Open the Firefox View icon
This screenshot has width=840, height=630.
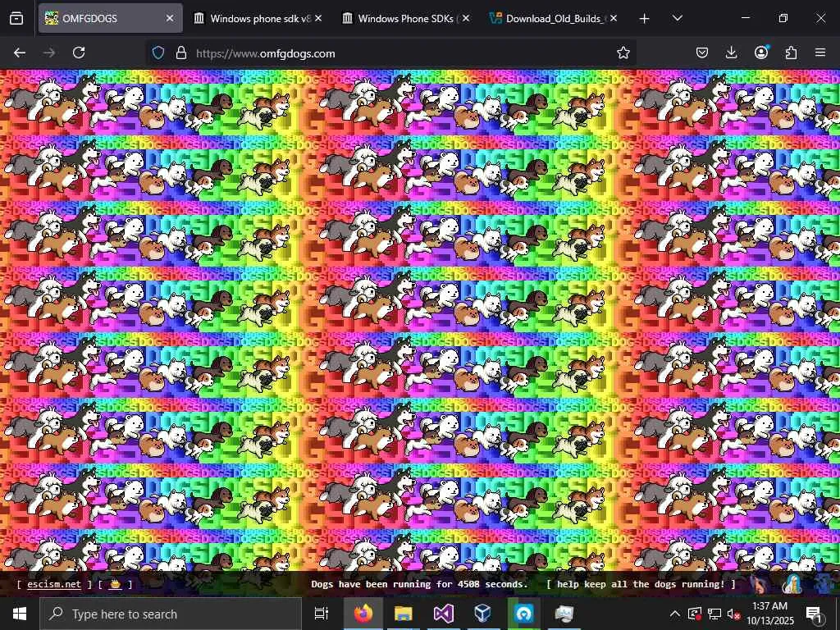click(x=16, y=18)
